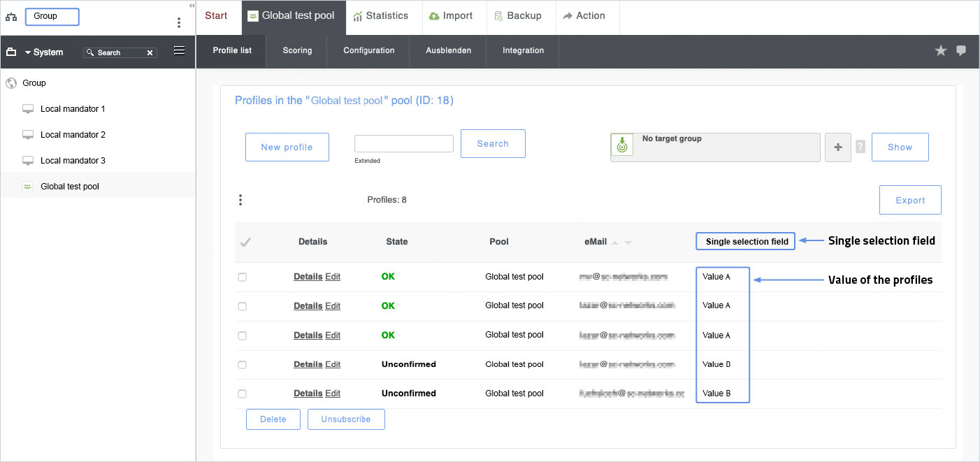Viewport: 980px width, 462px height.
Task: Click the favorites star icon
Action: (x=941, y=50)
